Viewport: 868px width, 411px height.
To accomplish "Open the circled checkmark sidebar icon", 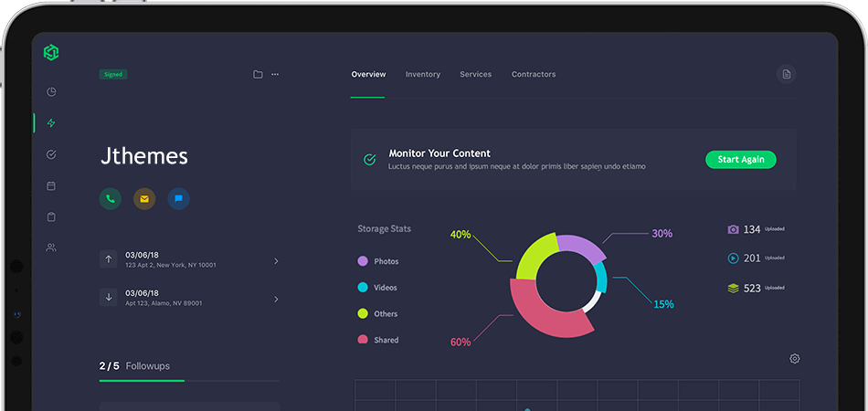I will click(x=51, y=154).
